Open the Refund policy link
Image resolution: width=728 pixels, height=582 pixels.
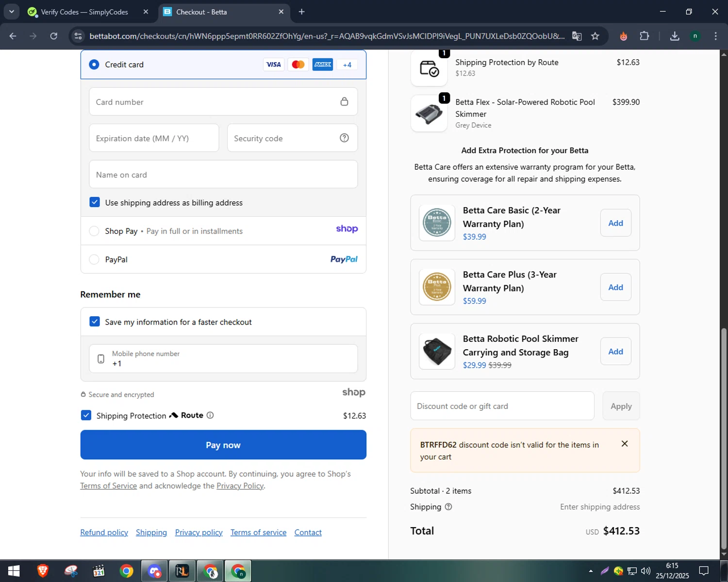click(104, 533)
